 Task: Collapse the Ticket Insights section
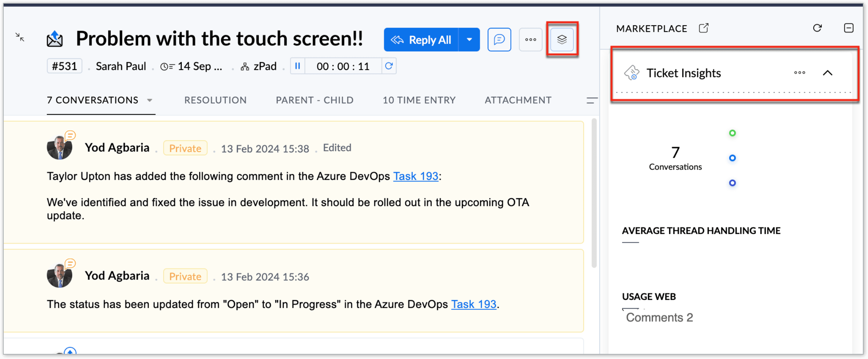(x=827, y=73)
